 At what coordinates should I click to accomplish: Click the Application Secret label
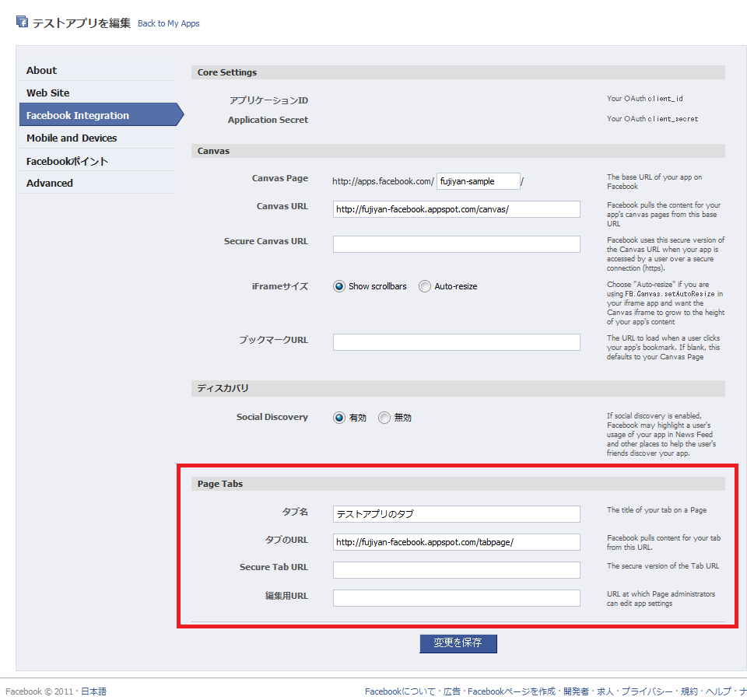point(268,120)
